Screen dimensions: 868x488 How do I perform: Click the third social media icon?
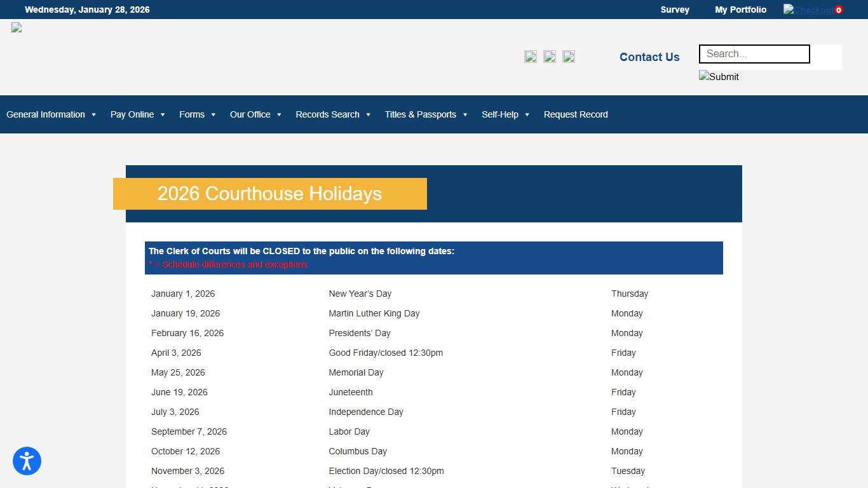568,56
